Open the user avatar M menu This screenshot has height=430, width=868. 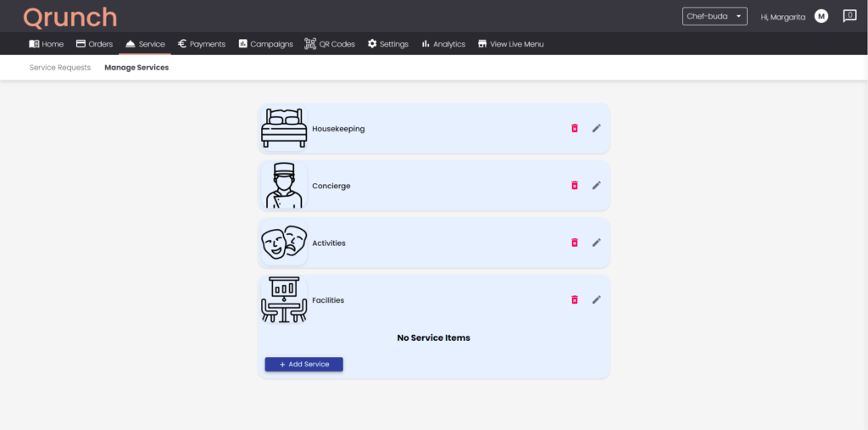(821, 17)
